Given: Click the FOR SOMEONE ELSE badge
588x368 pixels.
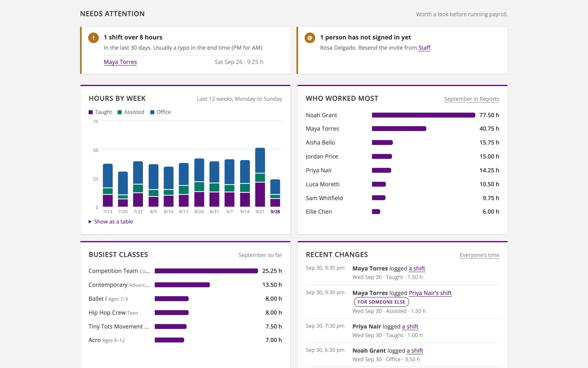Looking at the screenshot, I should pyautogui.click(x=381, y=302).
